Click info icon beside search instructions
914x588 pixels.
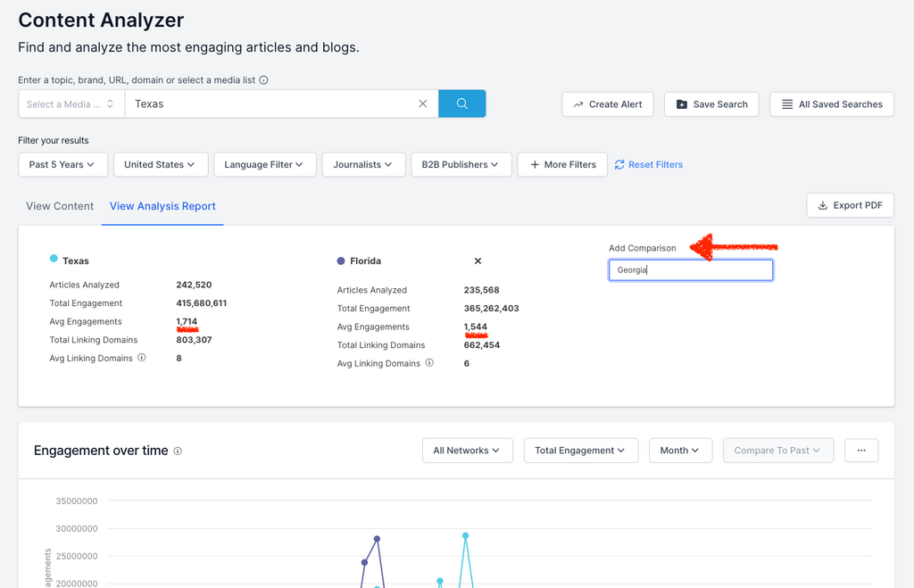[263, 80]
